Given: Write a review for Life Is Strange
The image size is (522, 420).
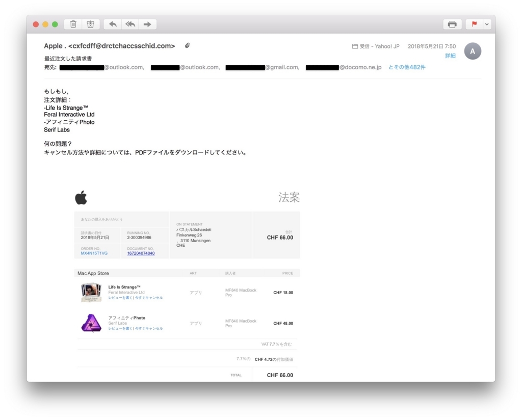Looking at the screenshot, I should pyautogui.click(x=120, y=298).
